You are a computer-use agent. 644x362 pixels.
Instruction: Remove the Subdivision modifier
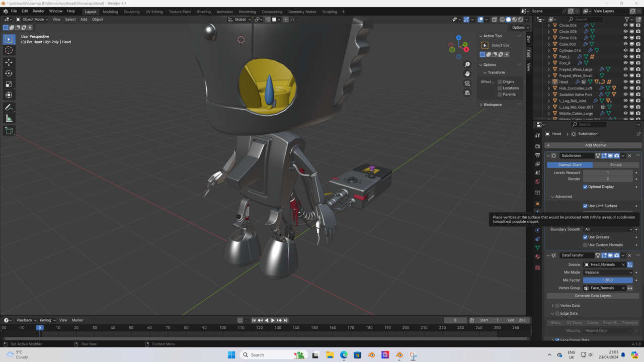click(629, 156)
